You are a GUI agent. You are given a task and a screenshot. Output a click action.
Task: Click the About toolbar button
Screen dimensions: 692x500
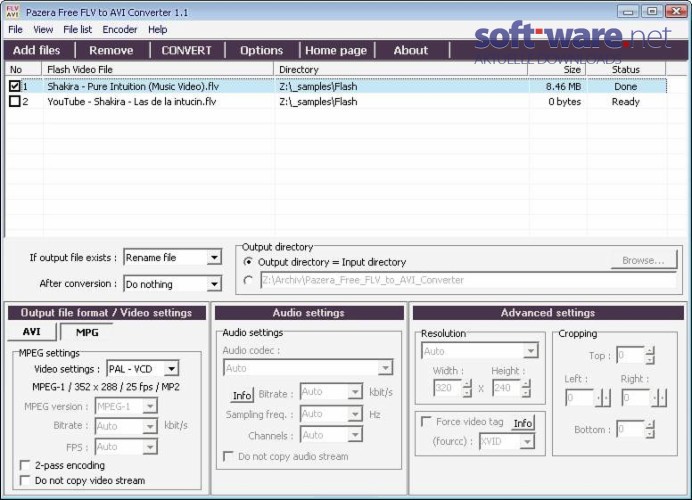[x=410, y=50]
